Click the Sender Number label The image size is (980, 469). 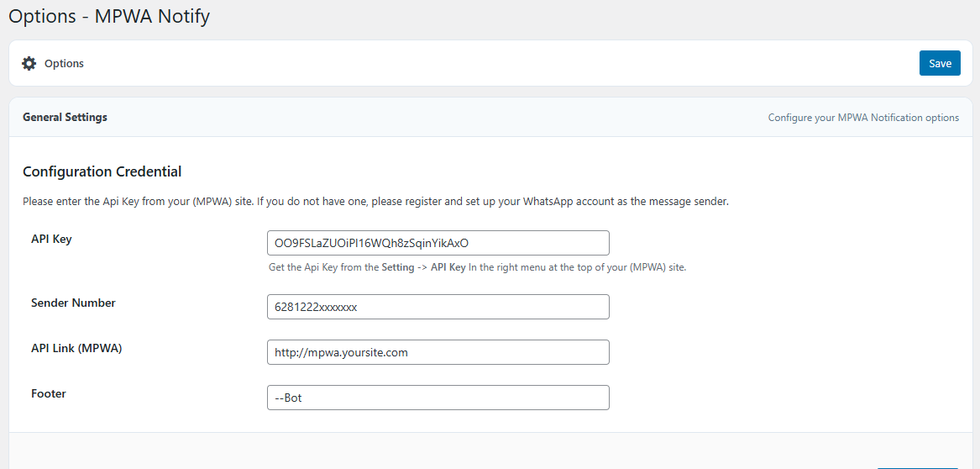(73, 303)
